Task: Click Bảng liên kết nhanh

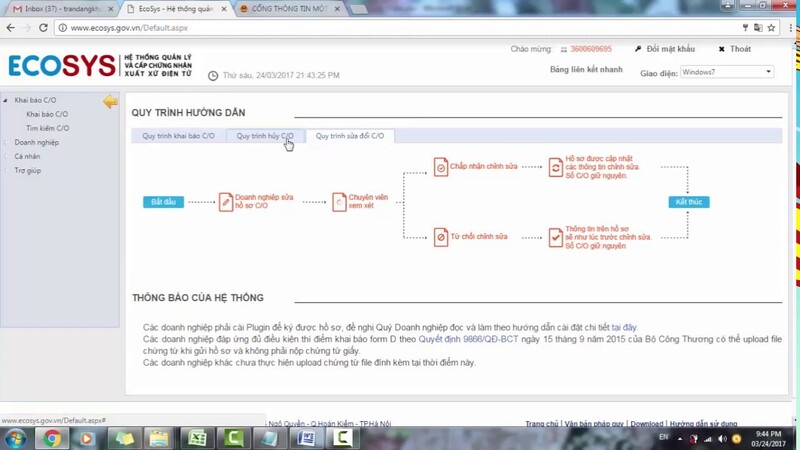Action: click(586, 69)
